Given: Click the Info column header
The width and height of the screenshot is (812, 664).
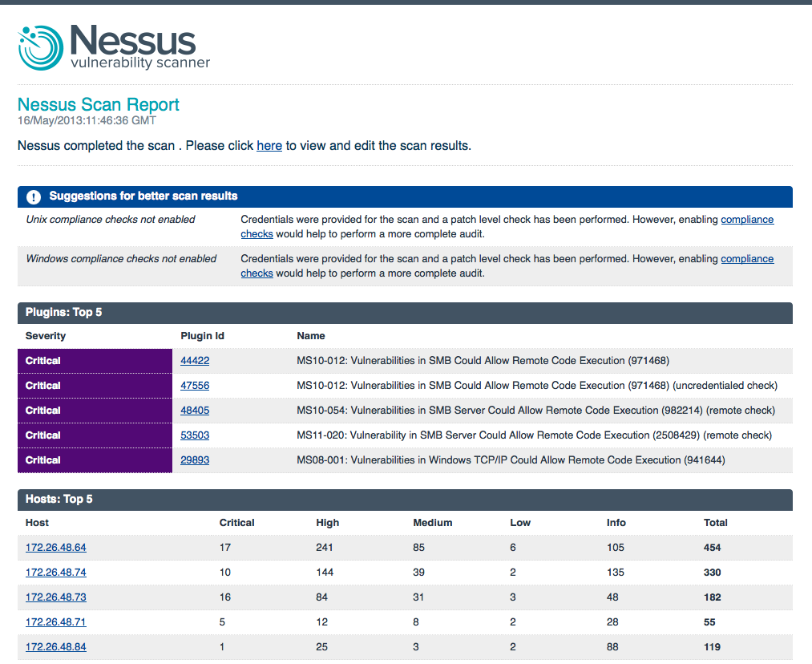Looking at the screenshot, I should click(616, 523).
